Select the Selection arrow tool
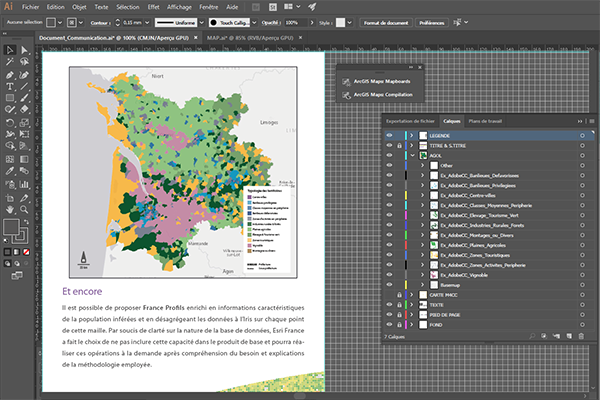This screenshot has width=600, height=400. pos(9,50)
